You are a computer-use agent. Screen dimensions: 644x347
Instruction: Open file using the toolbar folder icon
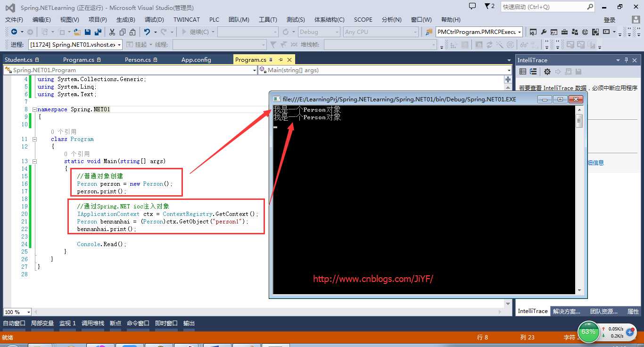[x=77, y=32]
